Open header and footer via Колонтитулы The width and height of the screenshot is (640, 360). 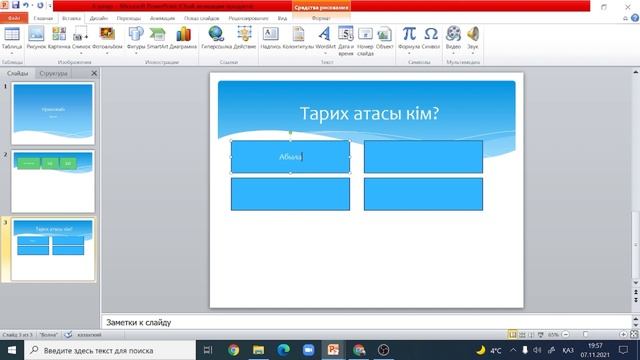point(298,34)
